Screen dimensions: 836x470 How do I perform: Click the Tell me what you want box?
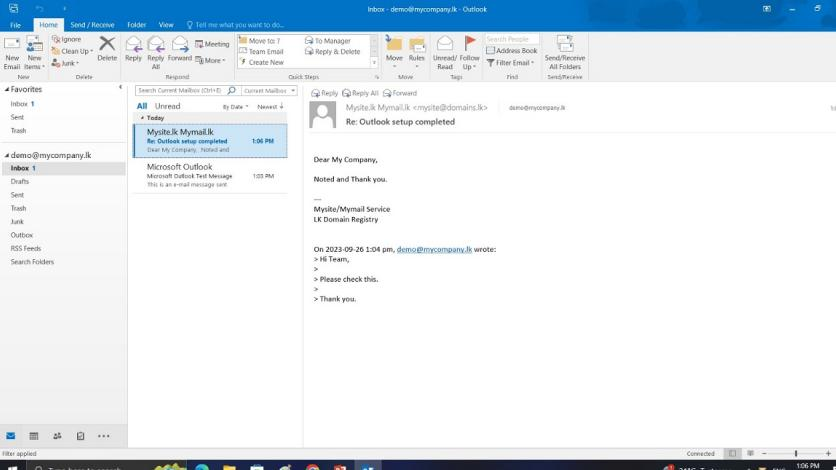(235, 25)
